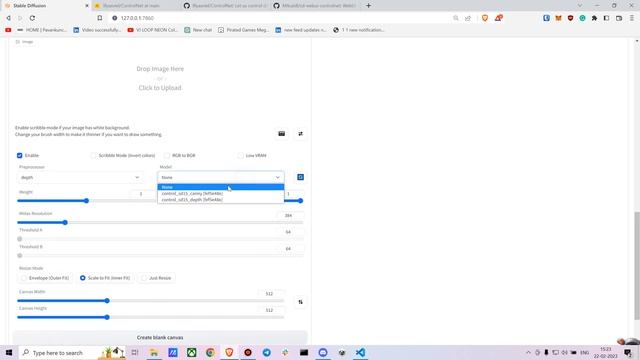
Task: Open the New chat bookmark
Action: pyautogui.click(x=198, y=30)
